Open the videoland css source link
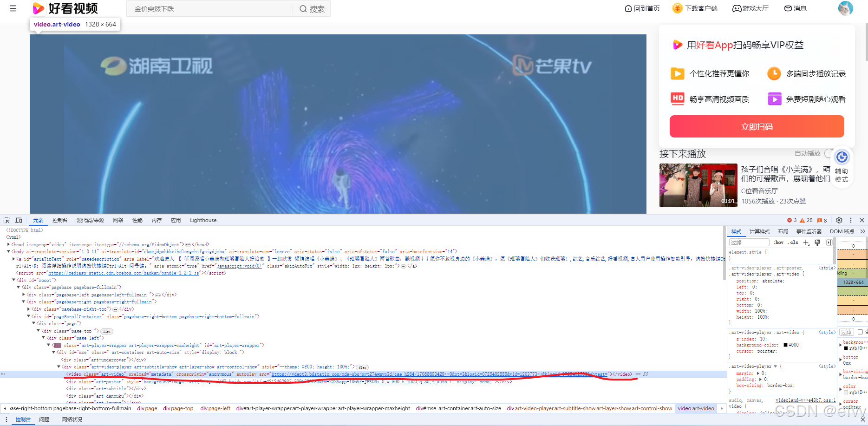This screenshot has width=868, height=426. 805,400
